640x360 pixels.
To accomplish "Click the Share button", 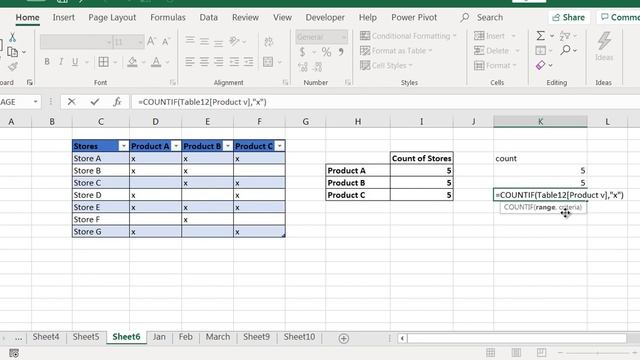I will coord(569,18).
